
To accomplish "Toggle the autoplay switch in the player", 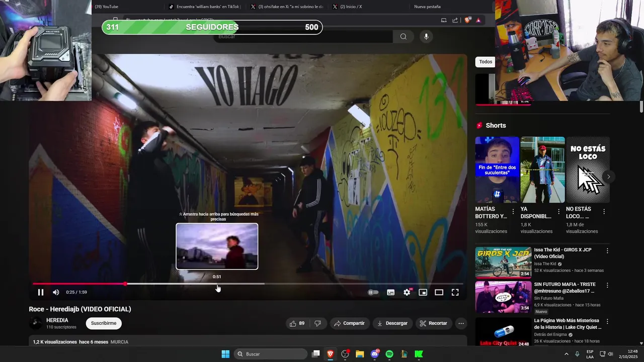I will coord(373,292).
